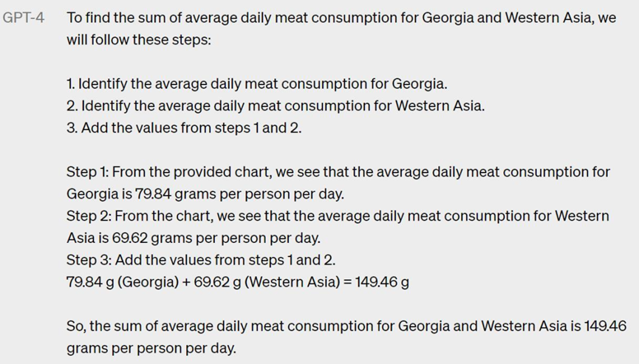Click the 'Step 3:' label
This screenshot has height=364, width=639.
click(x=89, y=260)
